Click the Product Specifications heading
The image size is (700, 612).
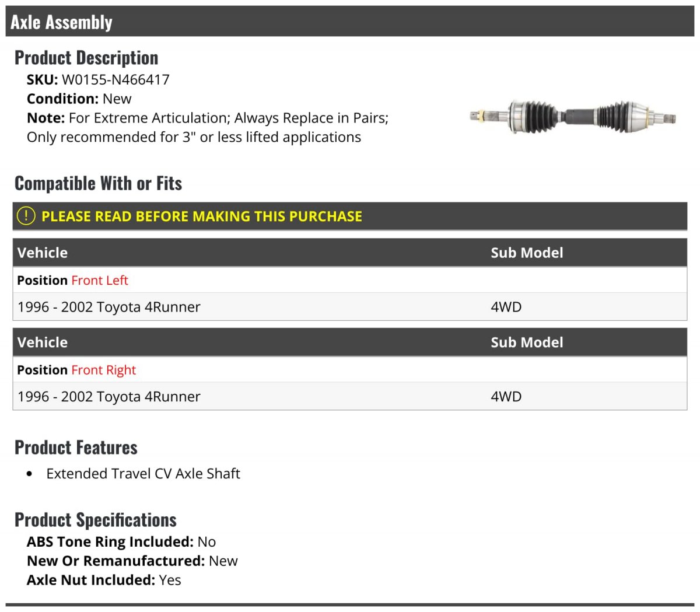coord(96,520)
